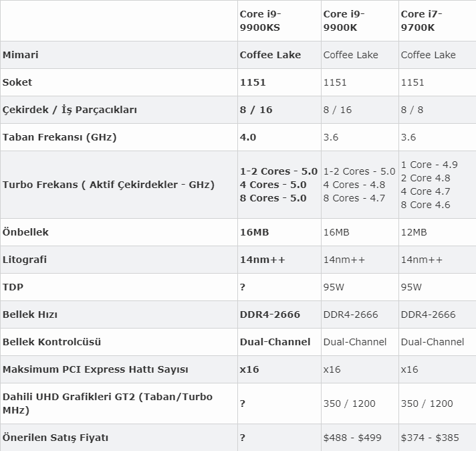This screenshot has height=451, width=476.
Task: Click the Taban Frekansı (GHz) label
Action: [59, 137]
